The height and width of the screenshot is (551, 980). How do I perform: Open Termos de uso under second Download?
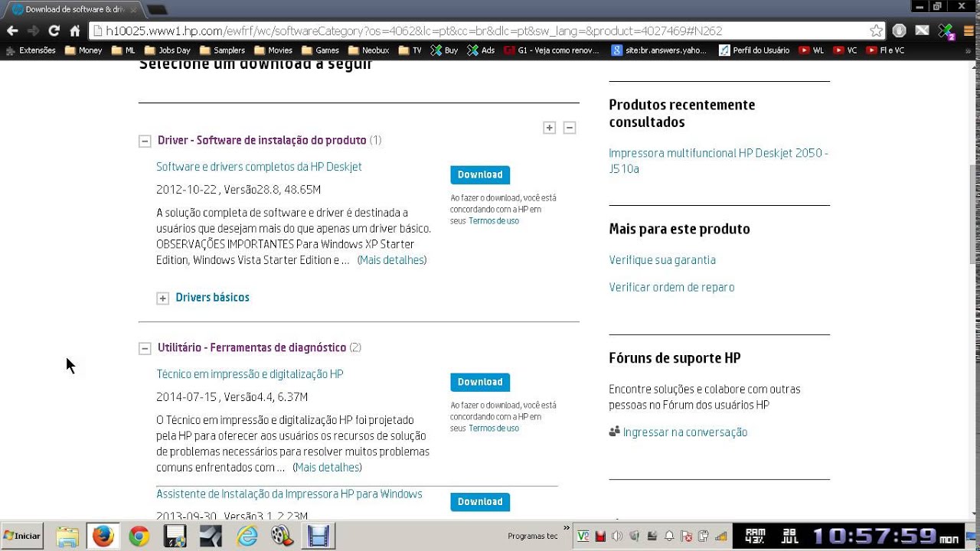pos(494,429)
